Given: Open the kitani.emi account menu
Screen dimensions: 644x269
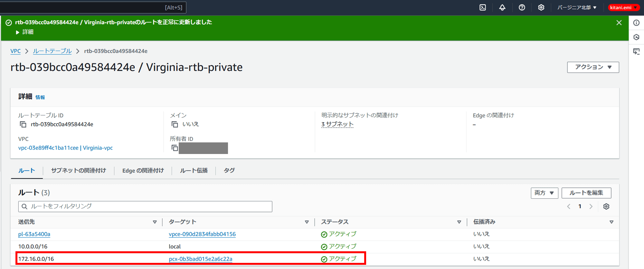Looking at the screenshot, I should pyautogui.click(x=623, y=7).
